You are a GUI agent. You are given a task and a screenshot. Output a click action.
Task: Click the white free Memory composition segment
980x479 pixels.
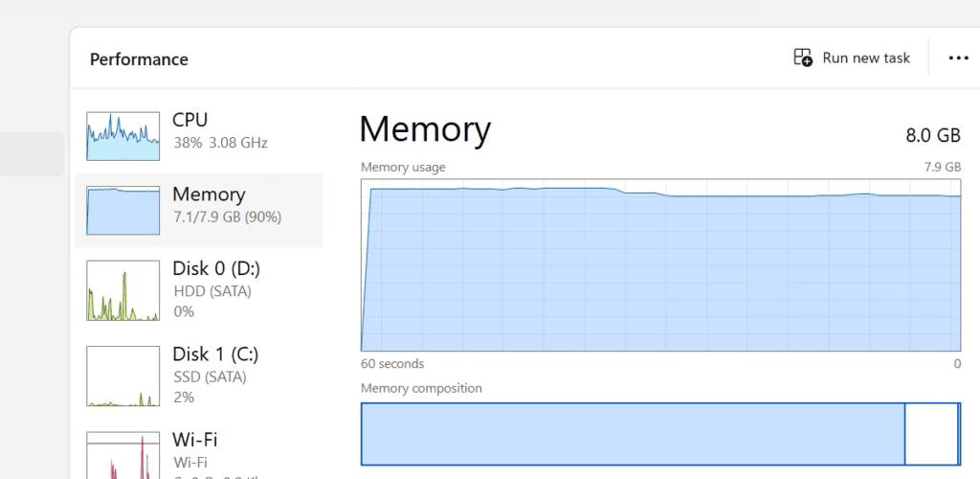[x=930, y=434]
